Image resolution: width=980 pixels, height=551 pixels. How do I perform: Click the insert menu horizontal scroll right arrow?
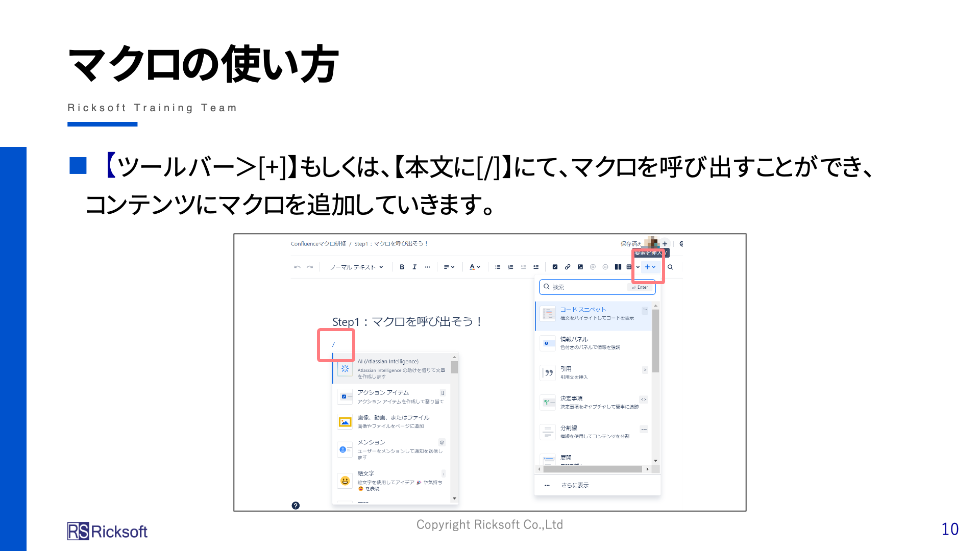(648, 469)
